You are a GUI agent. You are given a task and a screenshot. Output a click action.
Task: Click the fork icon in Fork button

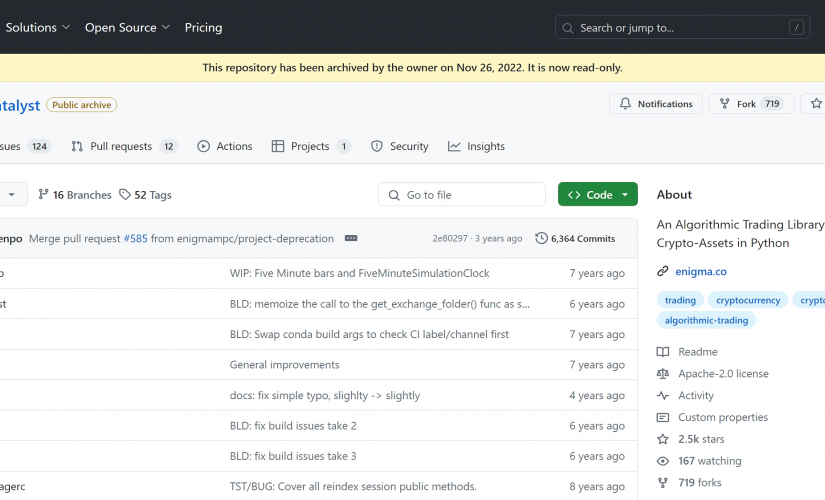[725, 104]
